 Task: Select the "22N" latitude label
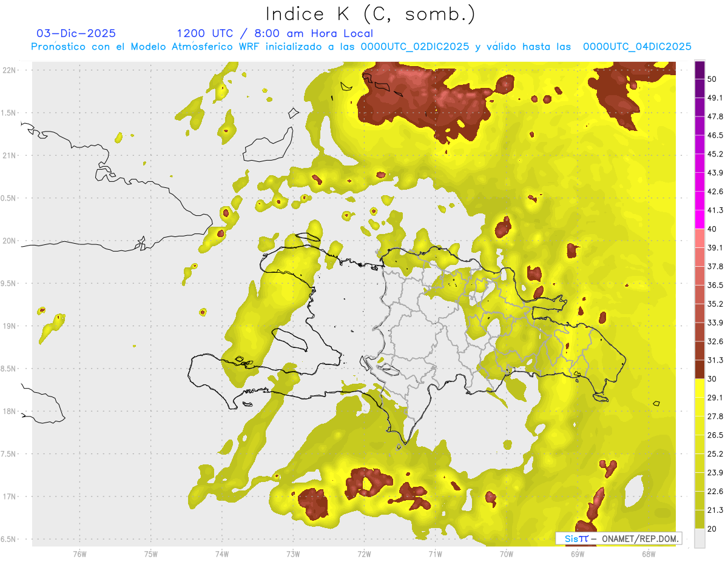click(8, 70)
